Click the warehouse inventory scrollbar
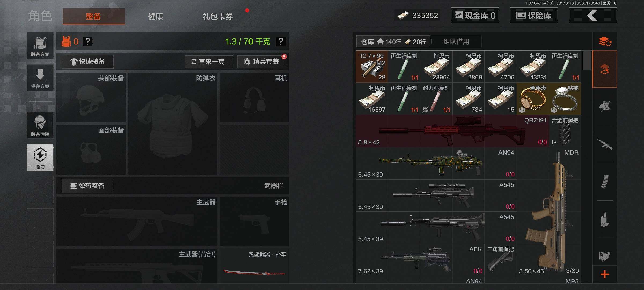 tap(587, 60)
